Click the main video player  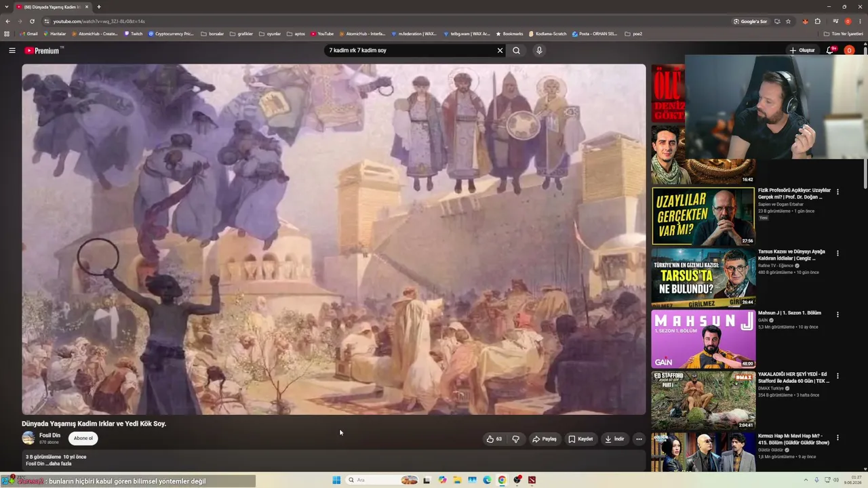[x=334, y=239]
